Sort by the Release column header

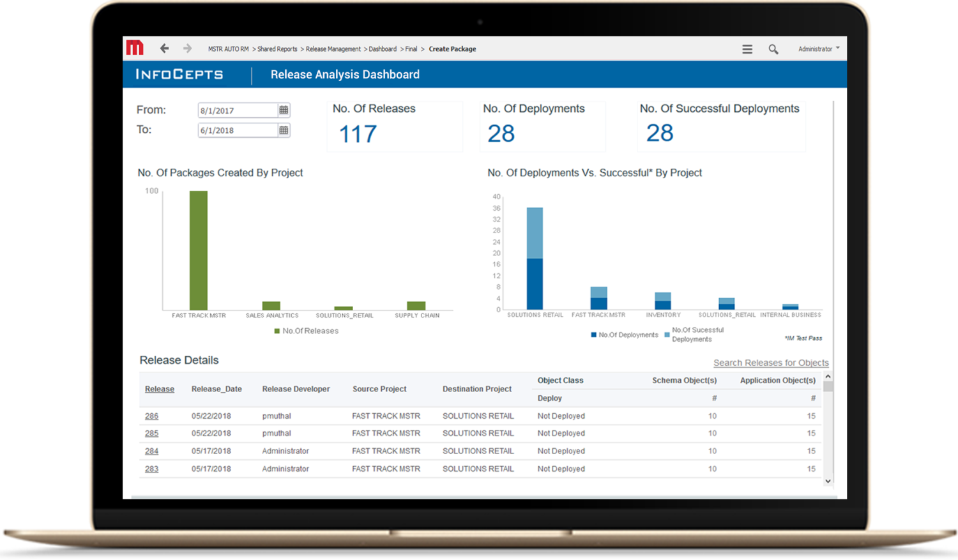pyautogui.click(x=159, y=389)
